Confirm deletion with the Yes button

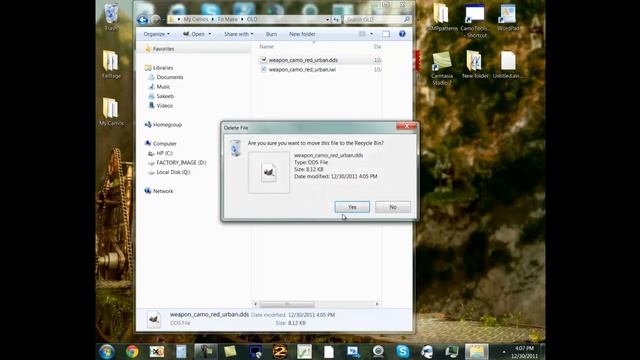click(352, 207)
